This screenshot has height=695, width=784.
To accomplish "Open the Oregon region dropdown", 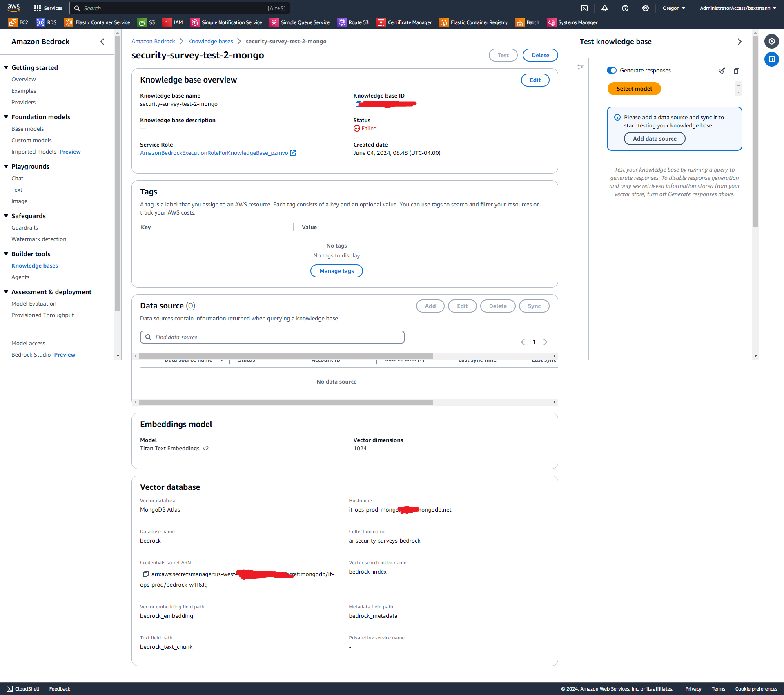I will tap(674, 8).
